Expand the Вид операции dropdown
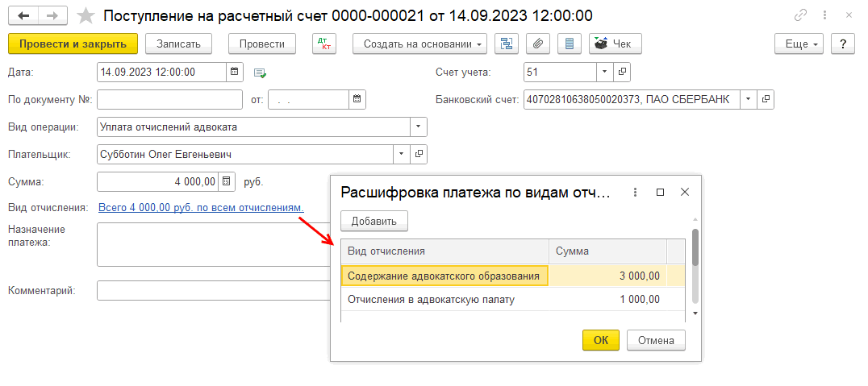This screenshot has height=386, width=868. [x=418, y=127]
